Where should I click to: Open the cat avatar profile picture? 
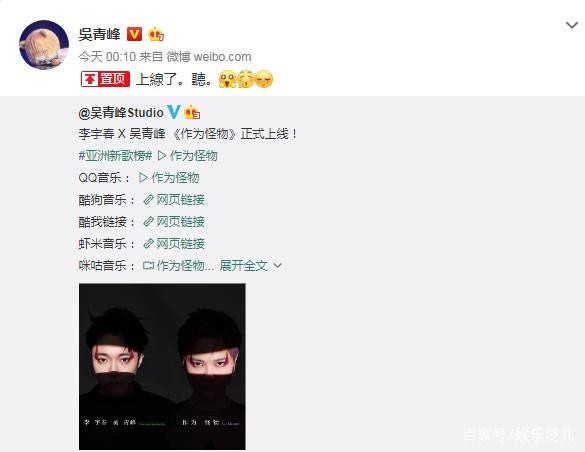[x=44, y=44]
